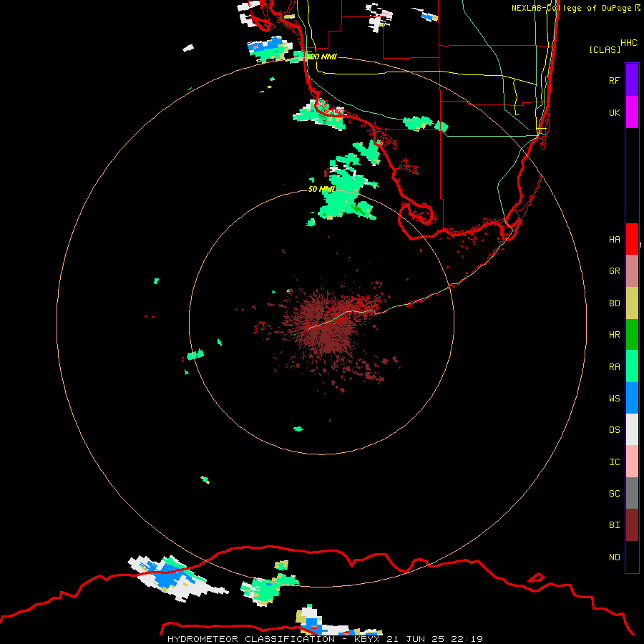This screenshot has width=644, height=644.
Task: Click the KBYX station identifier
Action: point(367,639)
